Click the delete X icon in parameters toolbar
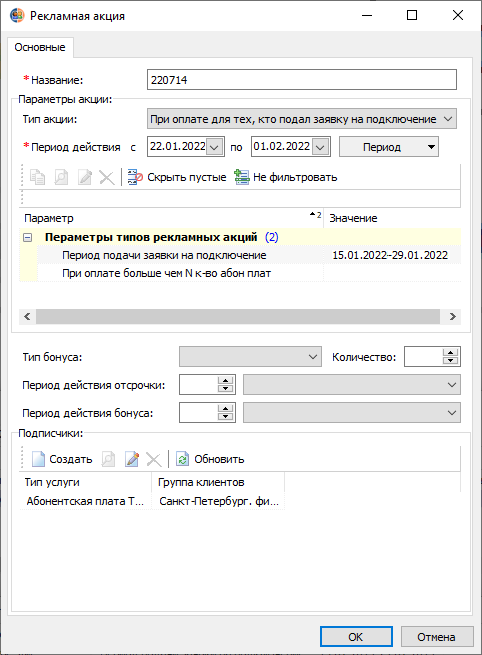Screen dimensions: 482x655 (107, 178)
